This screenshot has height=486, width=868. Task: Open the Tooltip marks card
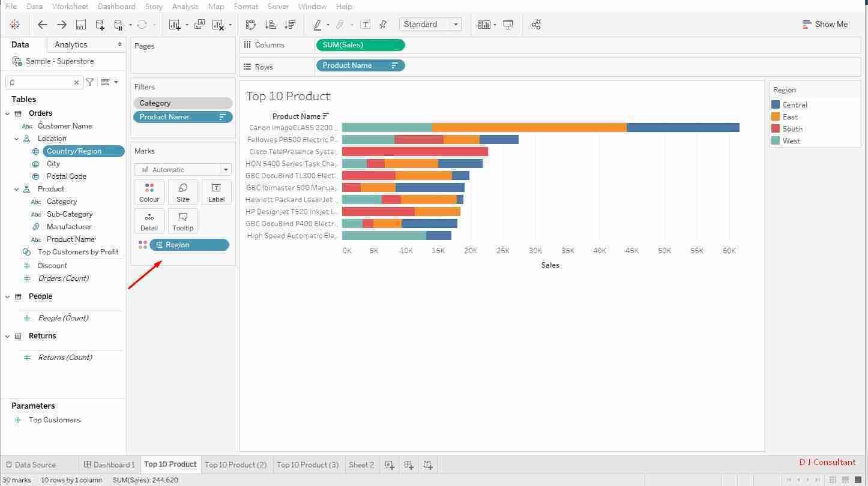coord(182,221)
